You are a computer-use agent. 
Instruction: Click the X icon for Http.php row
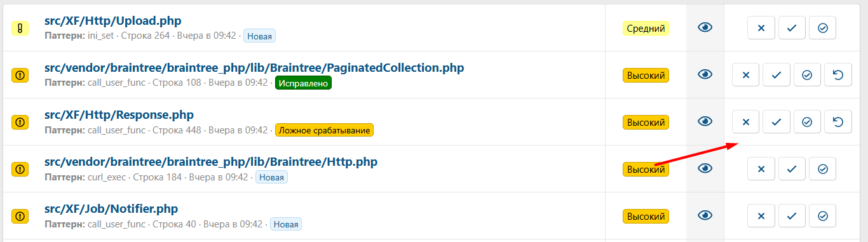coord(761,169)
